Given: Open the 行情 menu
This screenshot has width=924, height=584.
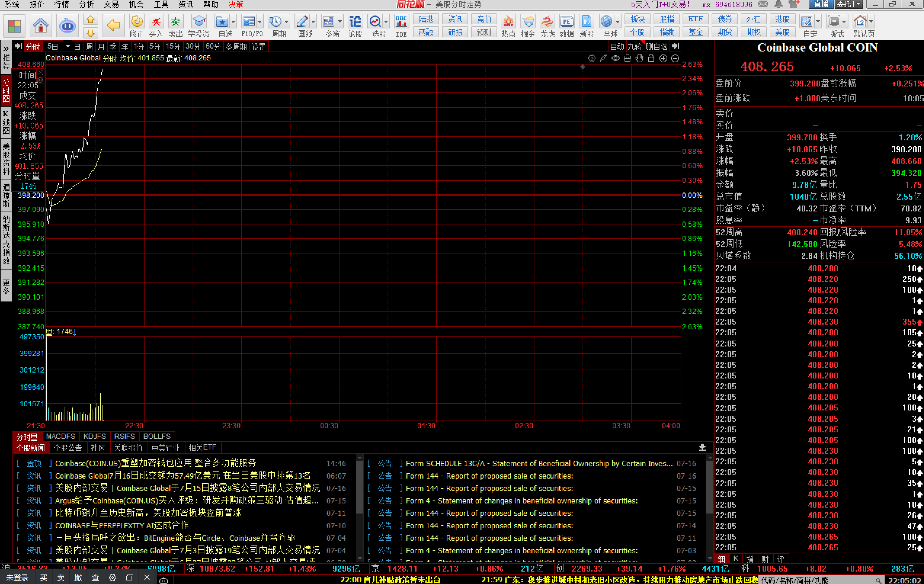Looking at the screenshot, I should point(61,4).
